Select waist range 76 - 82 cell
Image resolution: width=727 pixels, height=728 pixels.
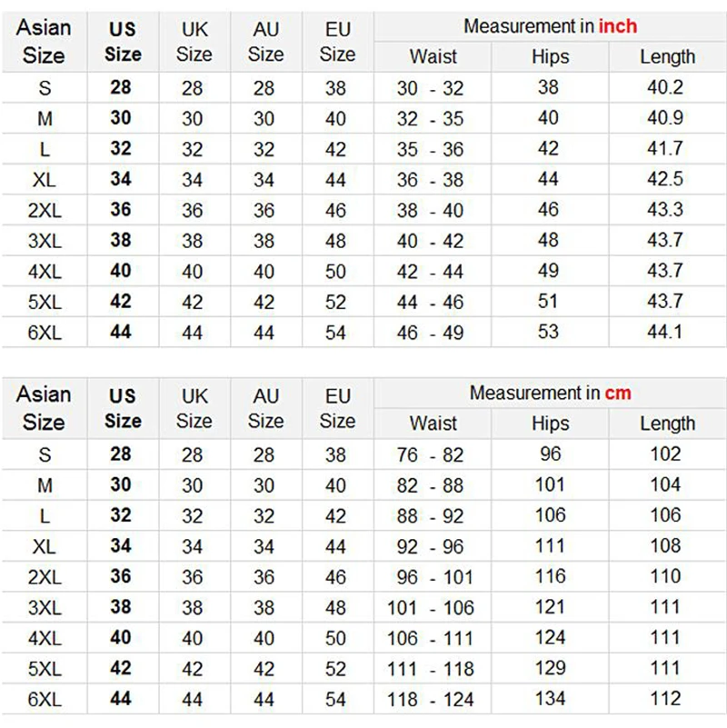[x=430, y=455]
